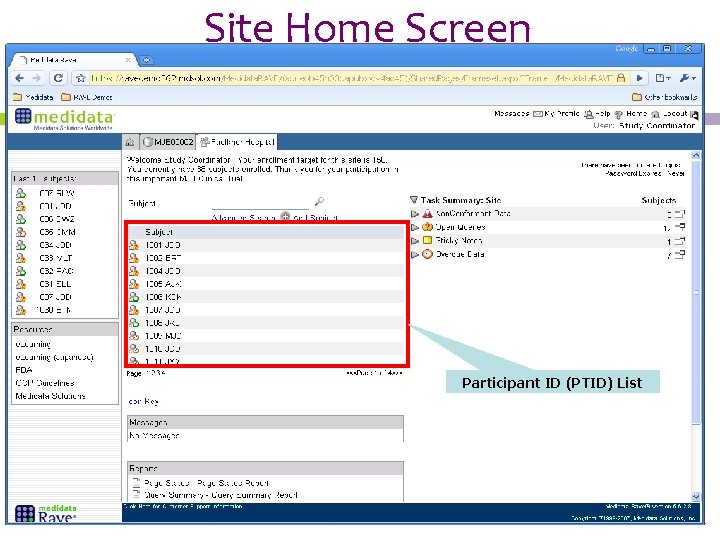Expand the NonConformant Data task row
Viewport: 720px width, 540px height.
pos(415,214)
